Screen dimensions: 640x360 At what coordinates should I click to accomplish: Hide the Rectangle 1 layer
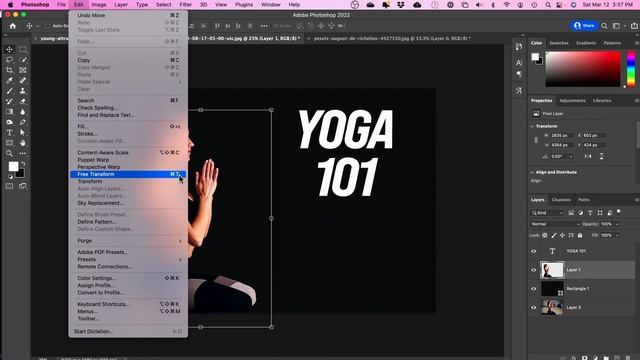coord(533,289)
